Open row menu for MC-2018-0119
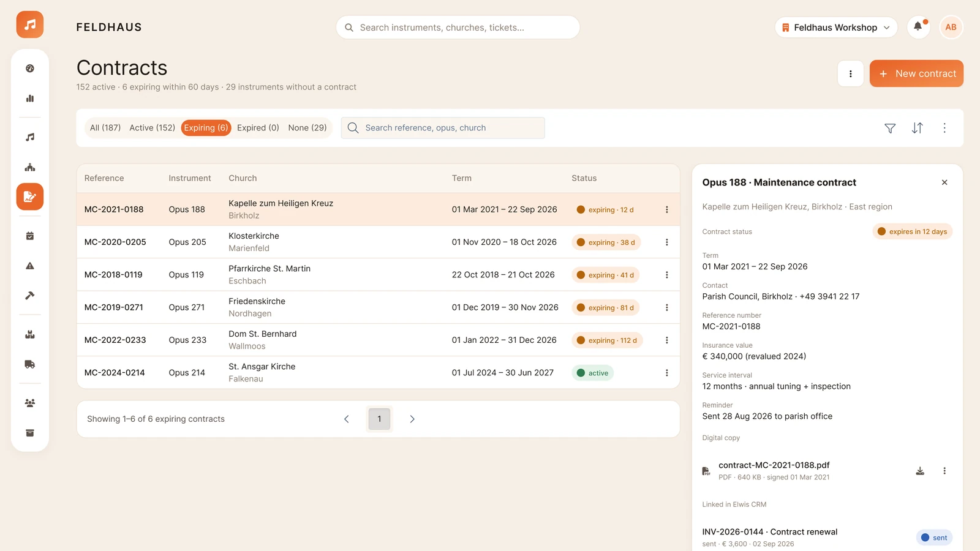This screenshot has height=551, width=980. tap(666, 275)
